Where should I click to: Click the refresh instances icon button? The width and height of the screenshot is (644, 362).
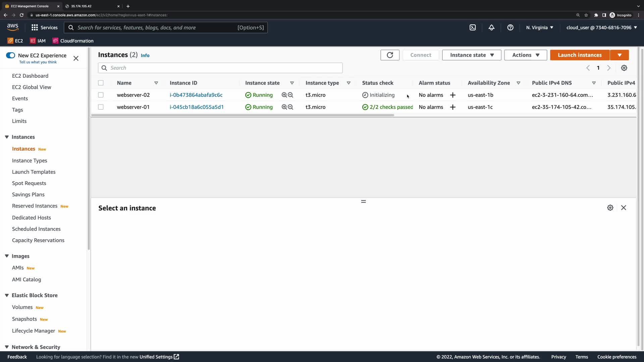pos(390,55)
